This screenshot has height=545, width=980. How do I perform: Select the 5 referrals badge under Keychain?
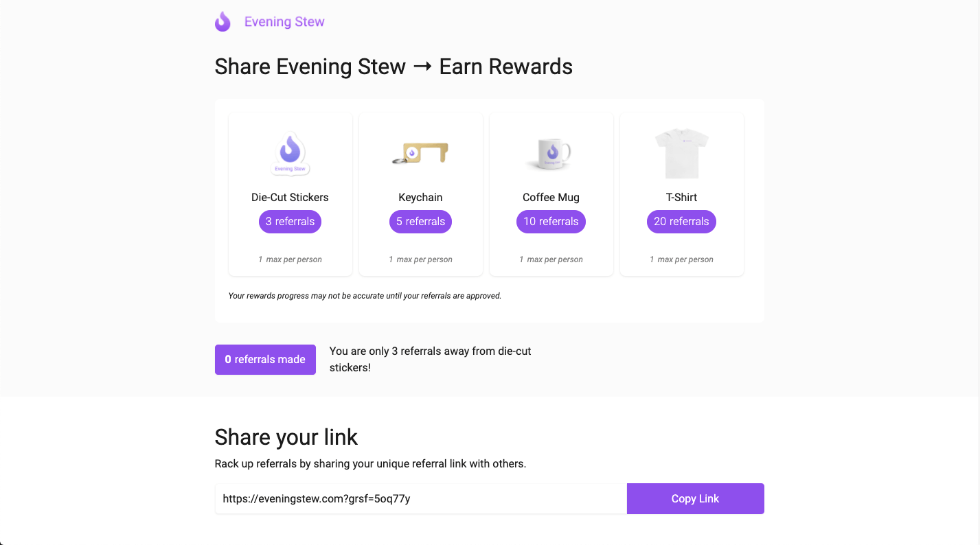[420, 222]
